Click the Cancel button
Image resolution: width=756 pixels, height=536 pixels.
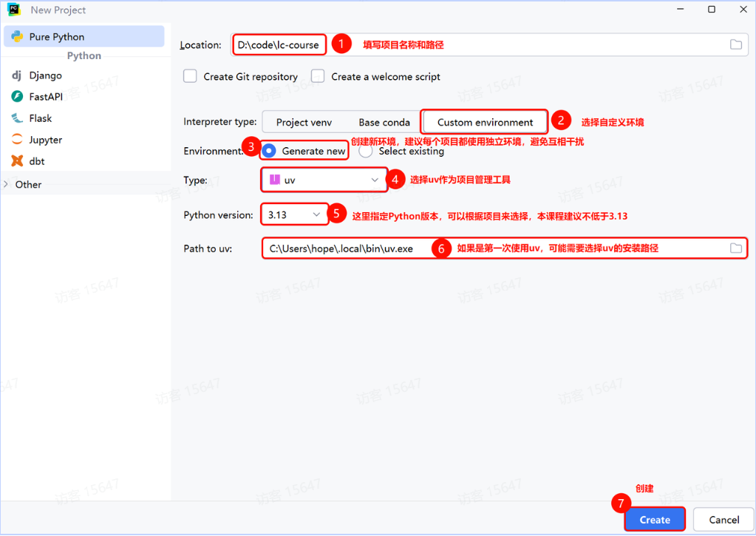(723, 520)
